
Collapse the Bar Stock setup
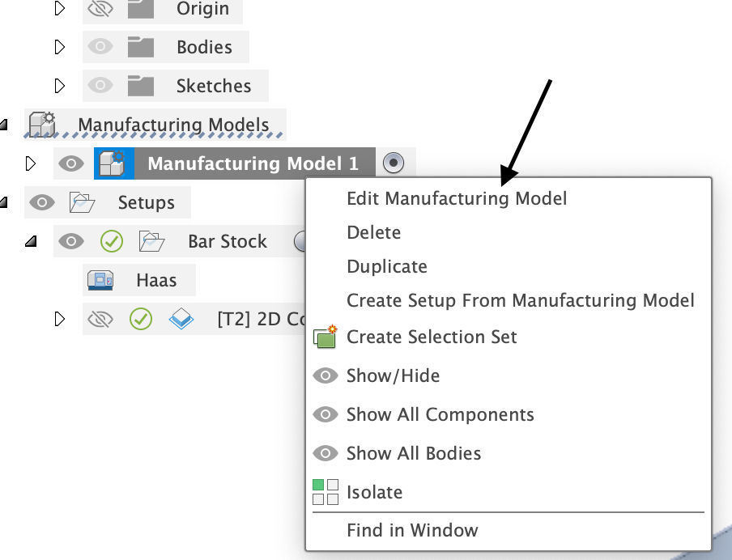31,240
